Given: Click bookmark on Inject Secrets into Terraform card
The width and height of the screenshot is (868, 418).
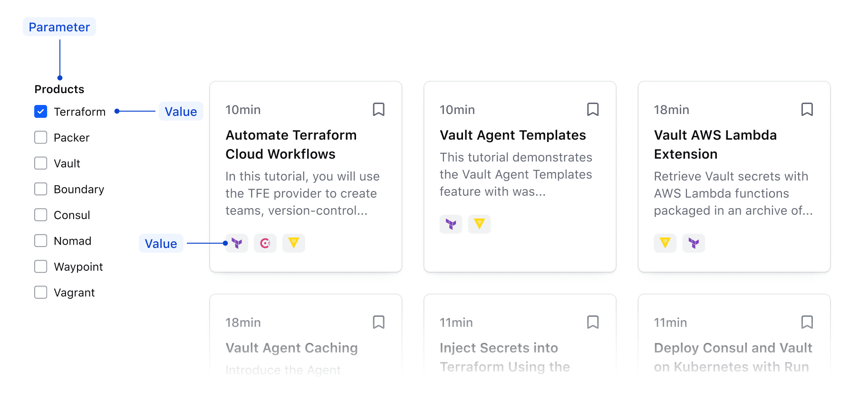Looking at the screenshot, I should (x=593, y=323).
